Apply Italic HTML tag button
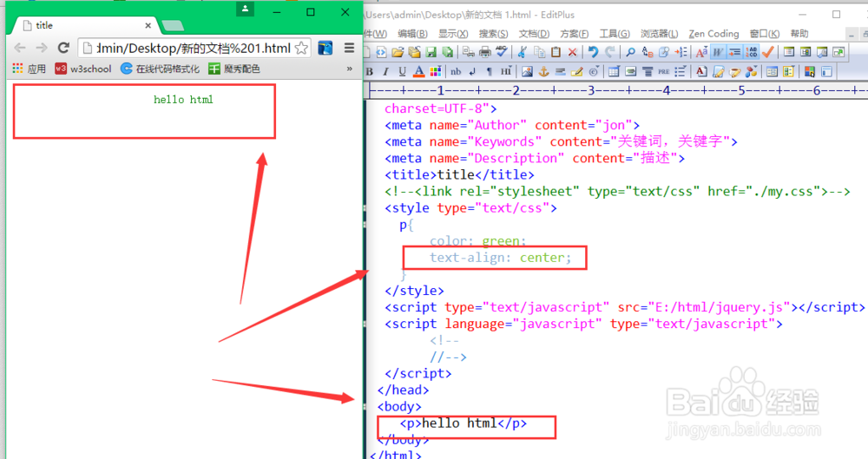The width and height of the screenshot is (868, 459). [x=386, y=71]
